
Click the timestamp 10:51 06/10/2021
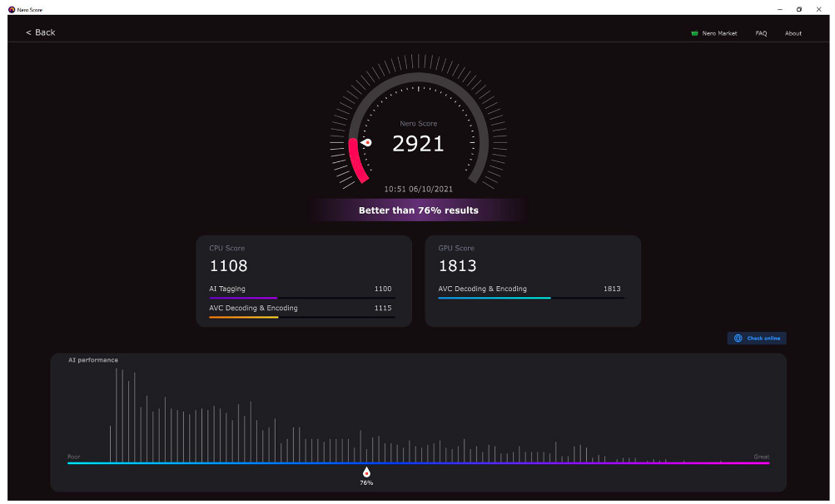point(419,189)
